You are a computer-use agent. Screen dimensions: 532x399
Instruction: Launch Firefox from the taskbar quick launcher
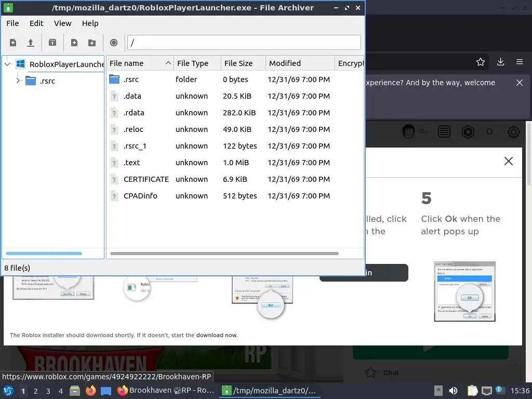click(90, 391)
